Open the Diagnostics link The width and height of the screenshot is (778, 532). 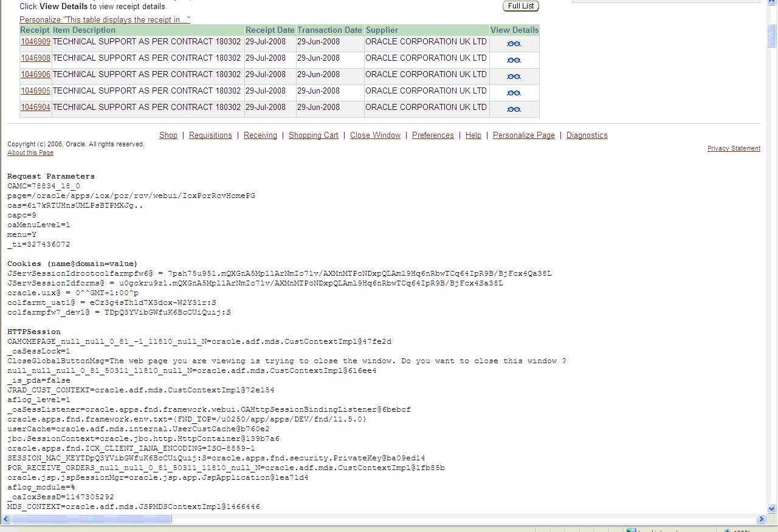click(x=587, y=135)
